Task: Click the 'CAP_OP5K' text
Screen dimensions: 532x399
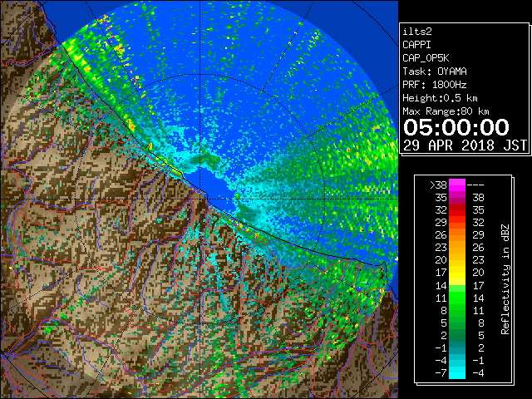Action: click(426, 58)
